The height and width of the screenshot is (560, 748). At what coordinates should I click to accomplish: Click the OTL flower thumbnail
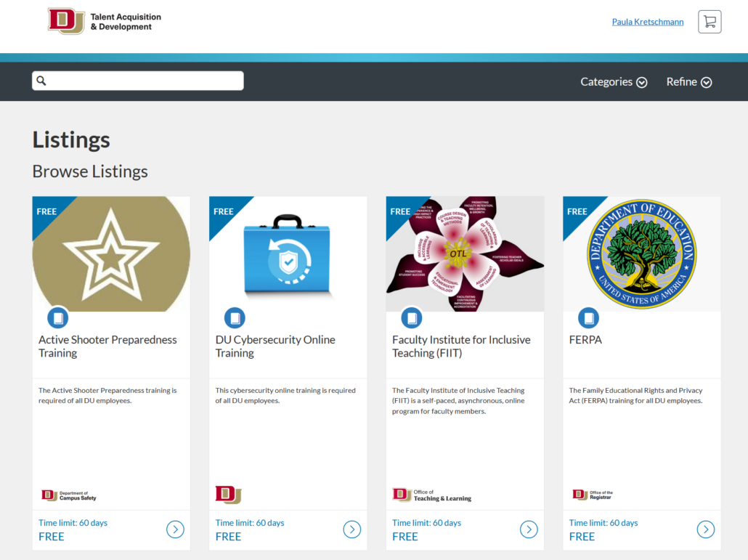point(465,253)
